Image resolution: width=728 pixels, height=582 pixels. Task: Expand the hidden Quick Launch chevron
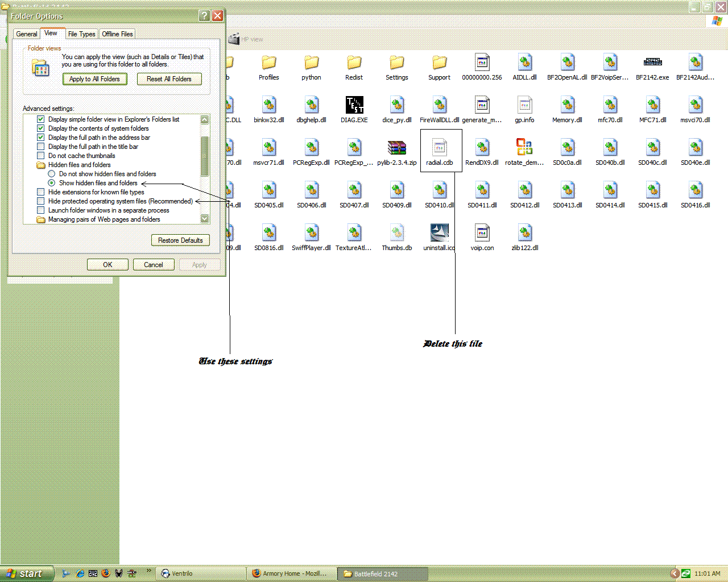point(149,571)
